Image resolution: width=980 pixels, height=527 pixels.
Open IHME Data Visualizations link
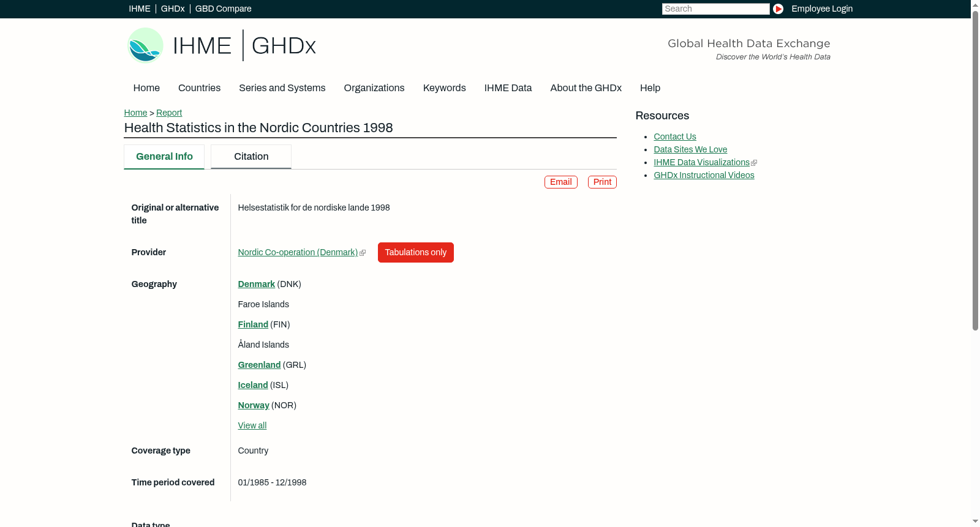[702, 162]
